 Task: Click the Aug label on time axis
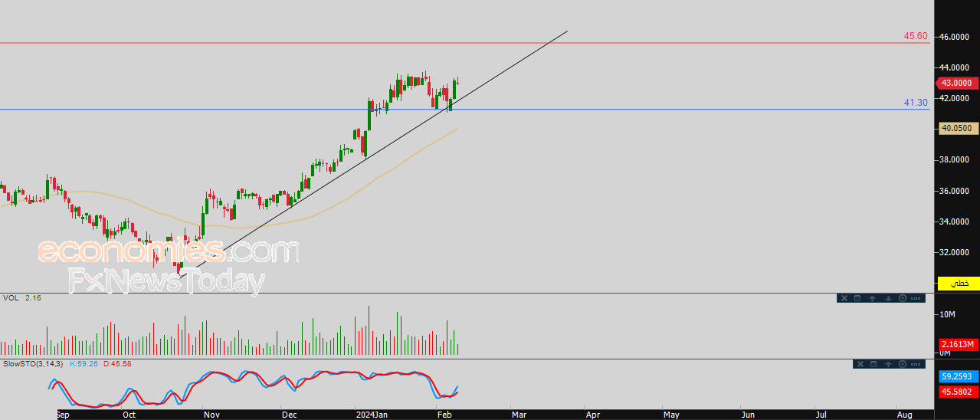point(904,415)
